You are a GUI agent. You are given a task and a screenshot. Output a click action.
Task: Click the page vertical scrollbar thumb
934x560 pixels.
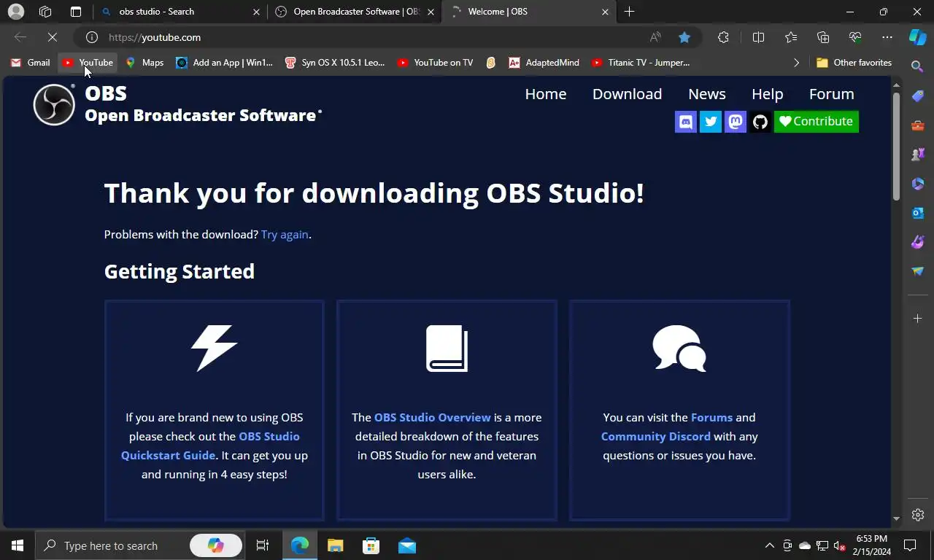point(896,146)
